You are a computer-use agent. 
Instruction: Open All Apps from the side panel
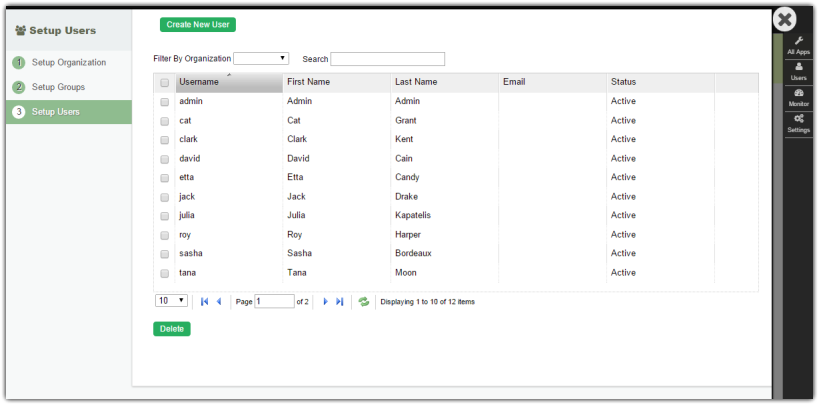point(798,45)
